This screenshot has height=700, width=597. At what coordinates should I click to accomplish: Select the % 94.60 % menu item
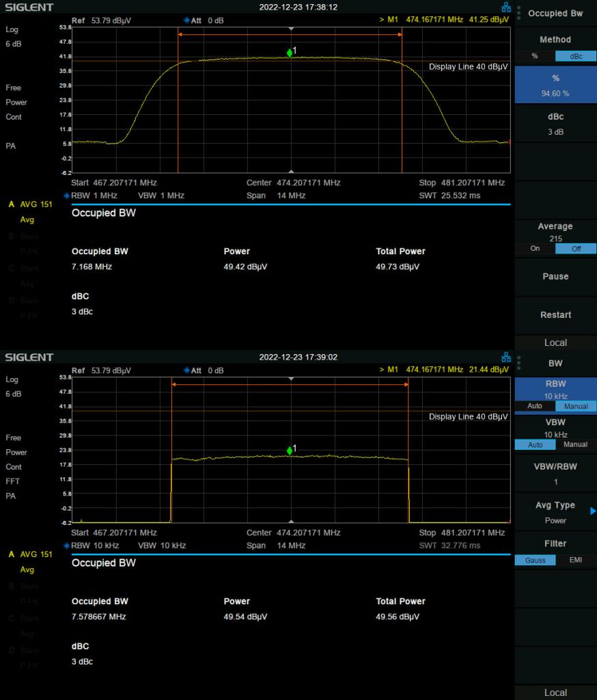pos(555,85)
